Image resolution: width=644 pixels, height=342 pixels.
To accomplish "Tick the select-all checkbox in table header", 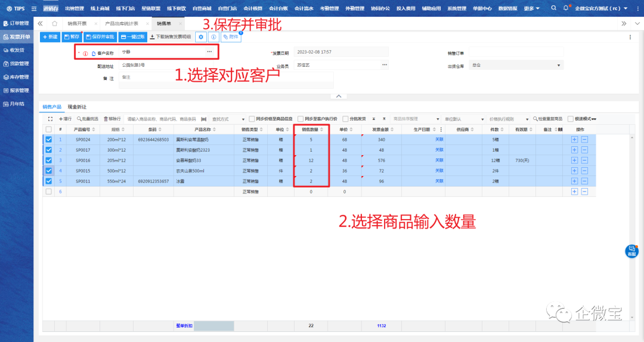I will (48, 130).
